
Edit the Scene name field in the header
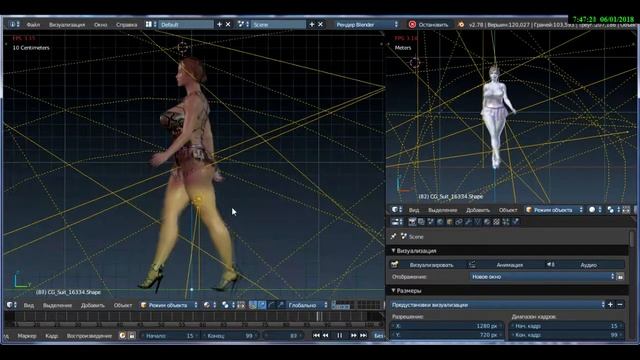click(278, 24)
